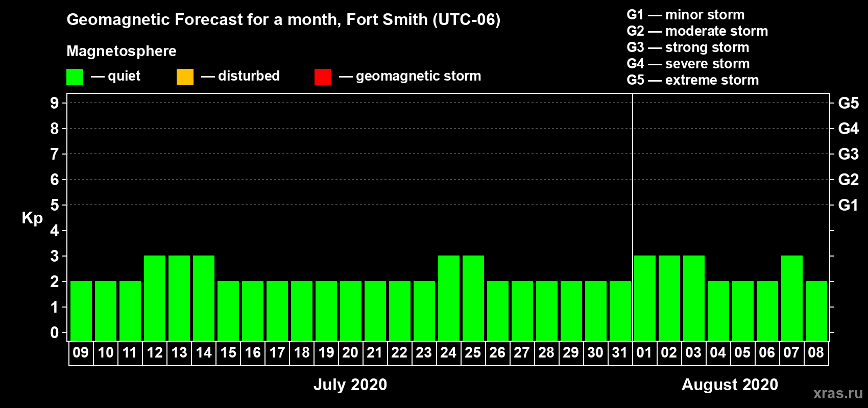Click the Kp axis label
The height and width of the screenshot is (408, 868).
pos(32,218)
